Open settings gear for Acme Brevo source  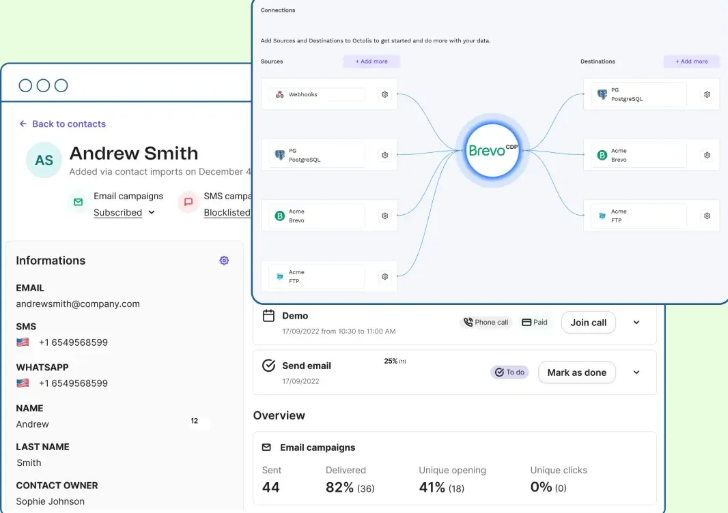(384, 216)
